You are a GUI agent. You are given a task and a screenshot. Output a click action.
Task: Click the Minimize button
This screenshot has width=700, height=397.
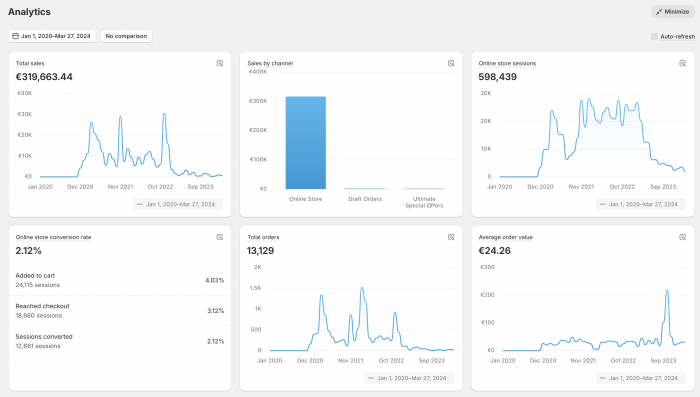pos(673,12)
